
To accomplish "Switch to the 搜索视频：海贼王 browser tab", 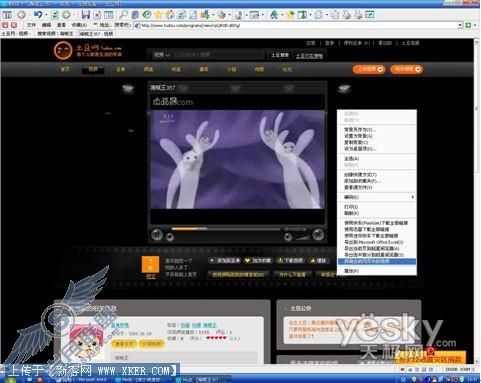I will [55, 34].
